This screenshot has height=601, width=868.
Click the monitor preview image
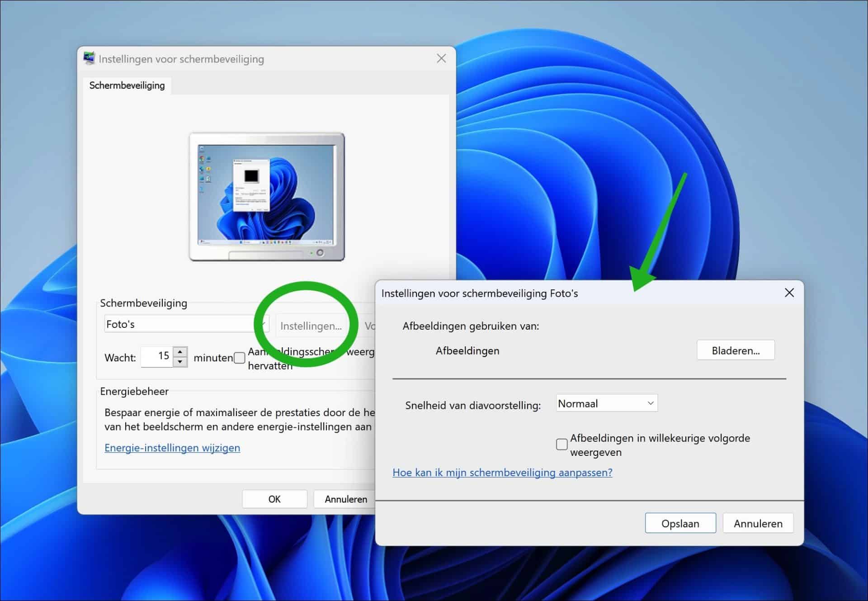click(x=267, y=194)
